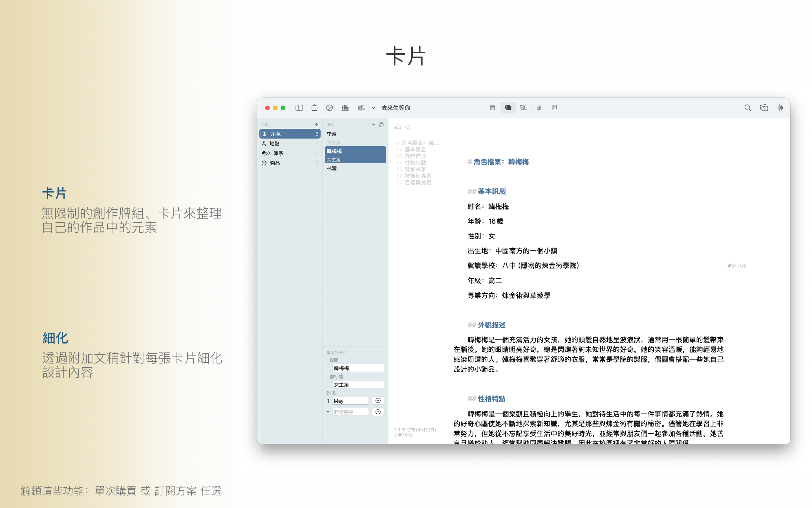Add alias with the circled plus button
The height and width of the screenshot is (508, 812).
tap(378, 411)
